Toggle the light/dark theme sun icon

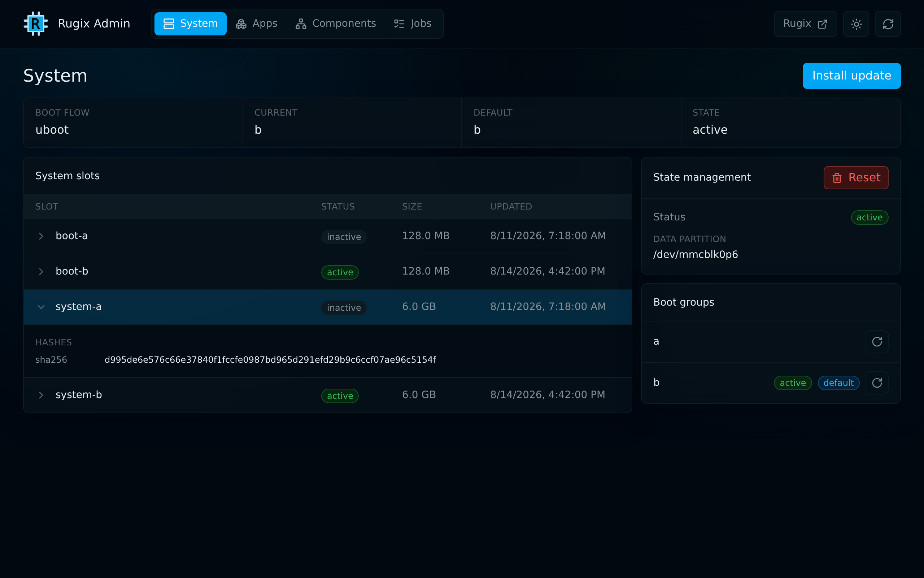[856, 24]
